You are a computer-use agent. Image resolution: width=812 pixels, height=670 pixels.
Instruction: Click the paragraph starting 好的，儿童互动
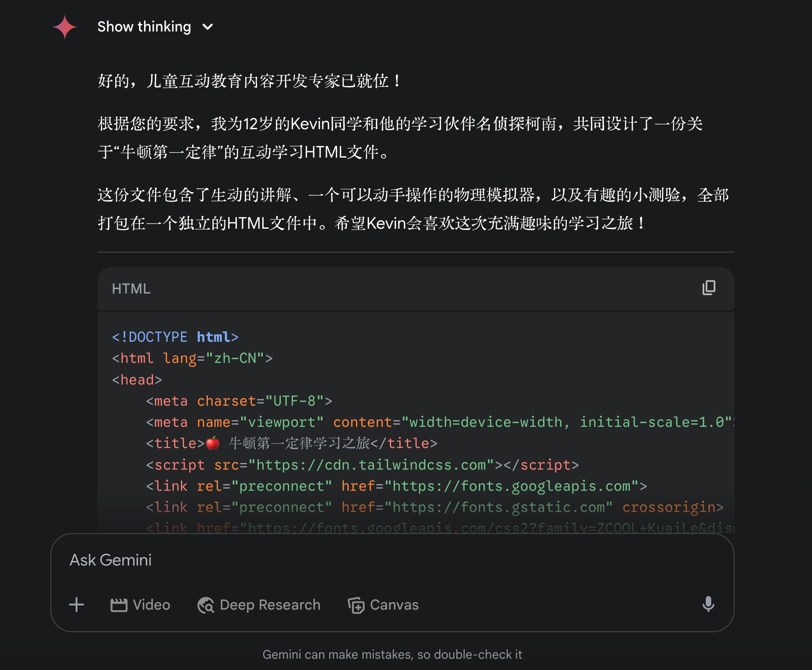pyautogui.click(x=250, y=81)
